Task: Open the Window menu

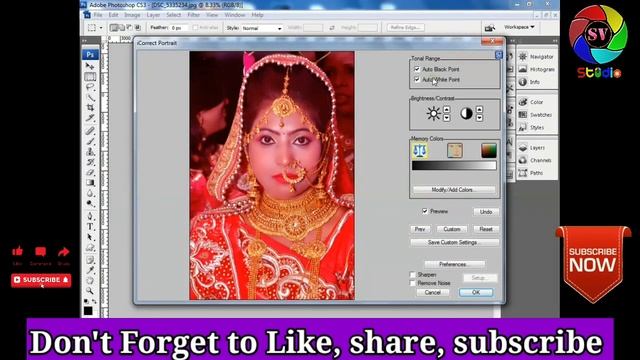Action: coord(235,15)
